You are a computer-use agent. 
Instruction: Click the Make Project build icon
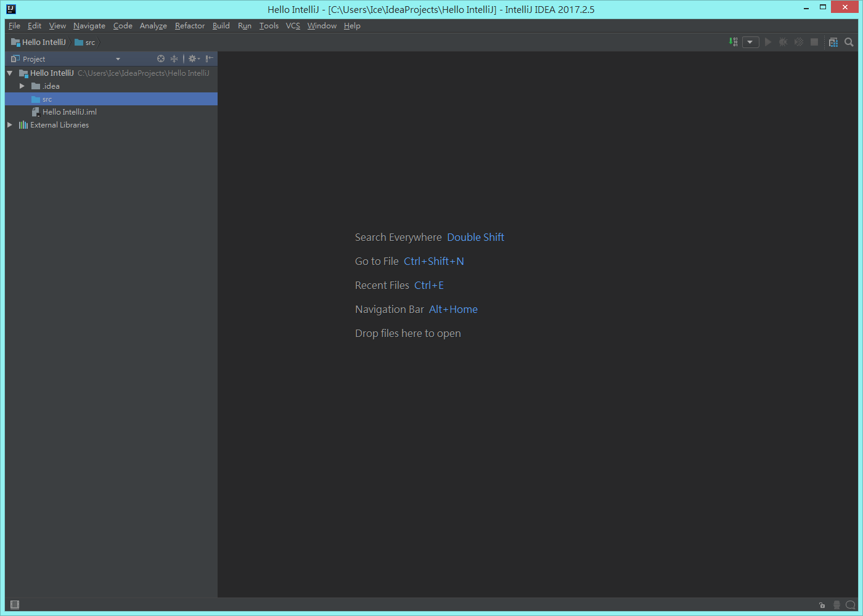pyautogui.click(x=733, y=42)
